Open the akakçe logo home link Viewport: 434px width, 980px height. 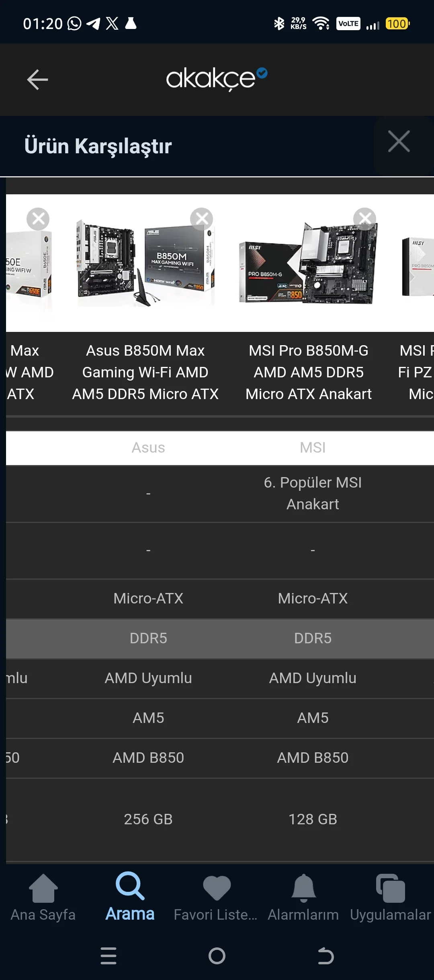click(217, 79)
